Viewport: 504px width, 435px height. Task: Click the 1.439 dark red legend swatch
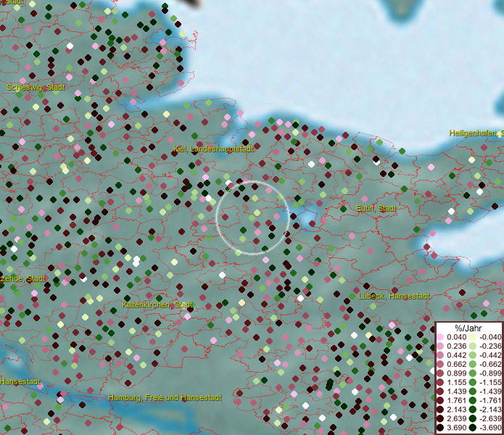pos(440,391)
